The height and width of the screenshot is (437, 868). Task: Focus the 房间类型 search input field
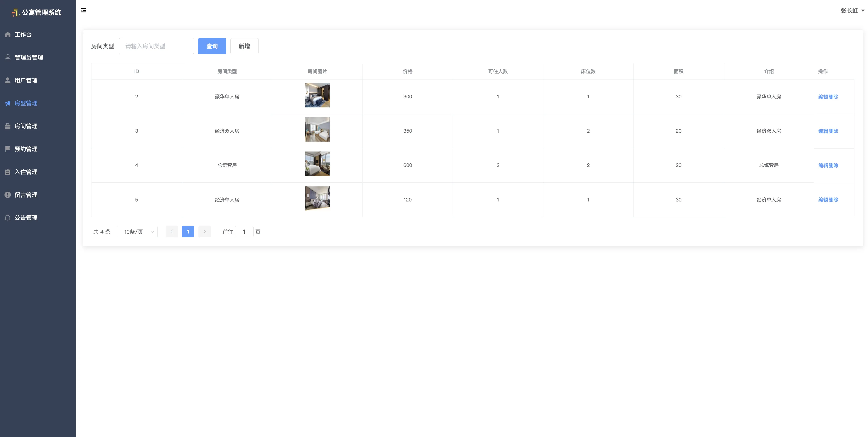pos(156,46)
